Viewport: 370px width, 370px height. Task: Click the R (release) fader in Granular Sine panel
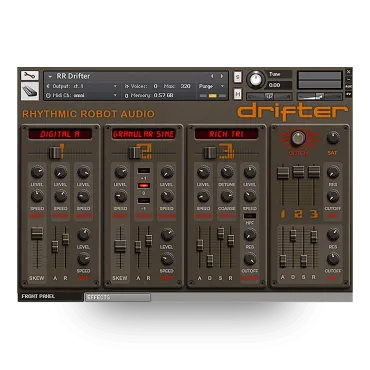point(149,240)
